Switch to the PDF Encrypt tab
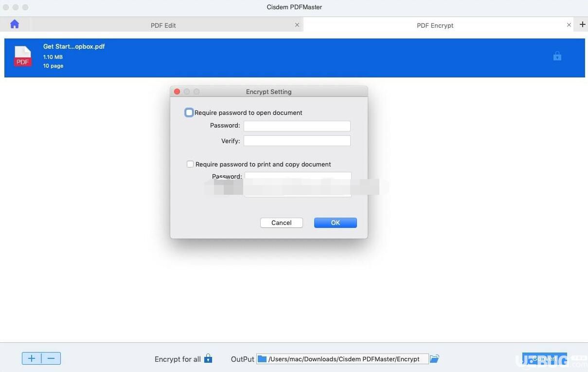Screen dimensions: 588x372 pos(435,25)
